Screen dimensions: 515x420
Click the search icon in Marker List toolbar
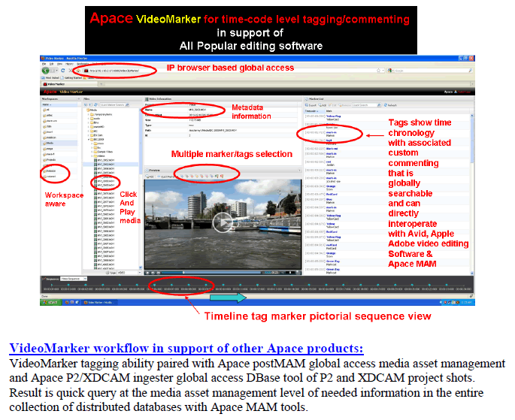pos(379,105)
